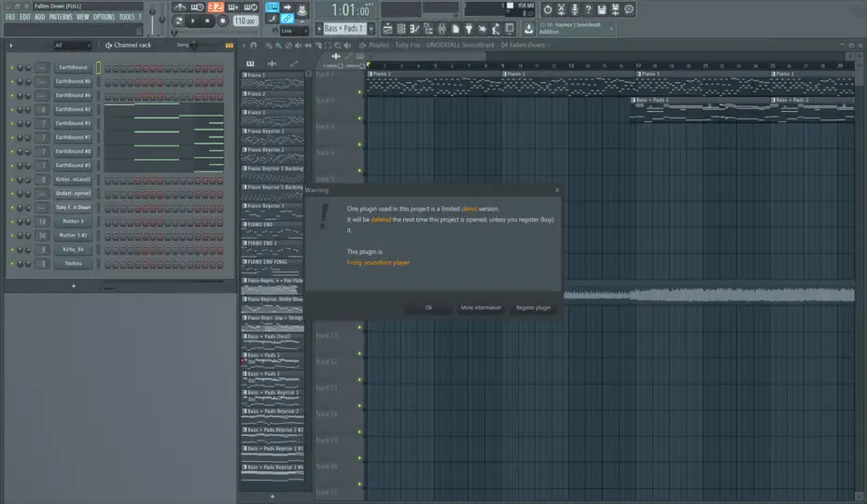
Task: Select the Piano Reprise 1 pattern
Action: click(x=272, y=137)
